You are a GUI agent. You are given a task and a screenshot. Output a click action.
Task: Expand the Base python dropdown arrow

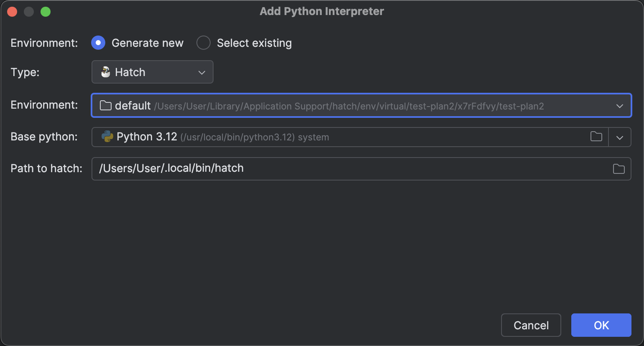click(x=620, y=137)
